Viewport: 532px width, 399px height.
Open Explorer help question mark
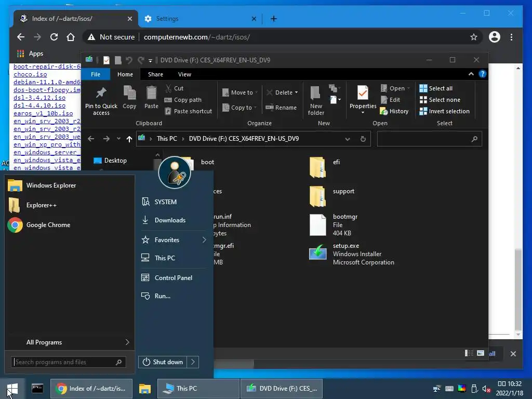click(x=483, y=74)
